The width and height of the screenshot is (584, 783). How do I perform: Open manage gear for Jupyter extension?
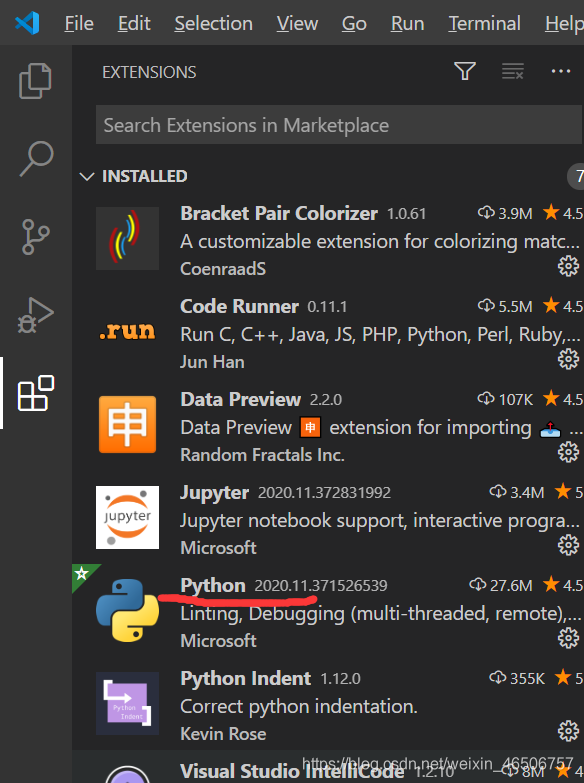point(568,545)
